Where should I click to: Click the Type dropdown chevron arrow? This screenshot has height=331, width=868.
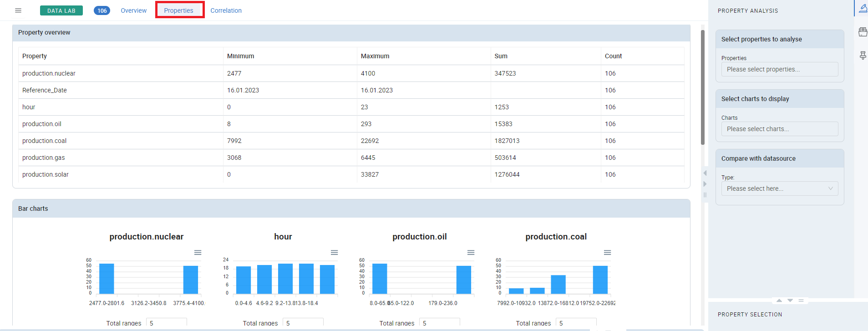pyautogui.click(x=831, y=188)
